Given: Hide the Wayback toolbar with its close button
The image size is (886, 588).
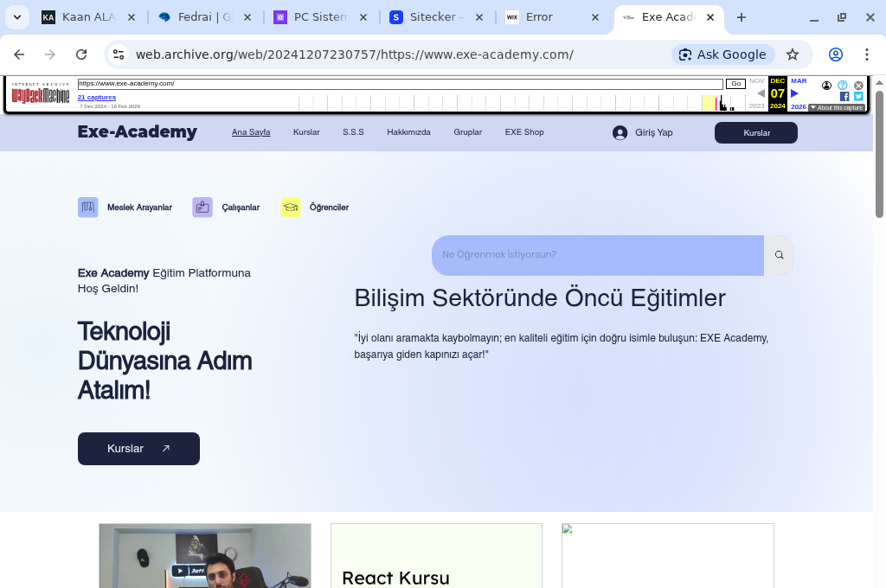Looking at the screenshot, I should point(857,86).
